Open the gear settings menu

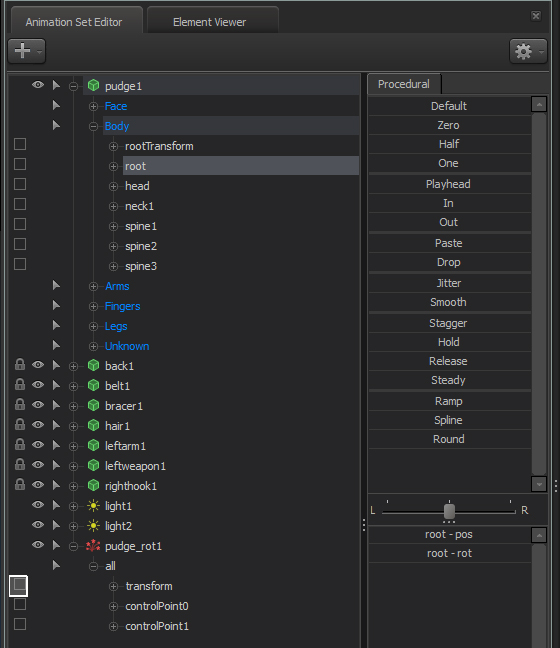click(528, 51)
